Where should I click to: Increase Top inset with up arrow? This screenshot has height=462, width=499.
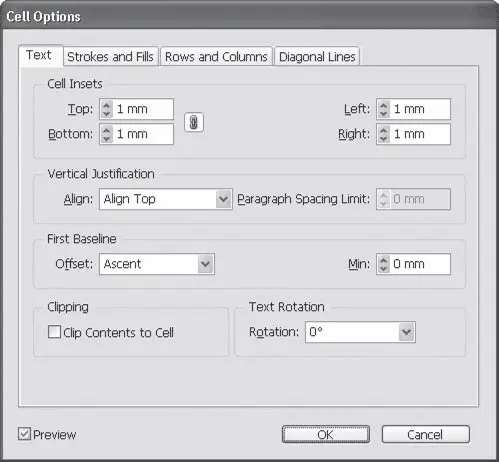point(106,105)
